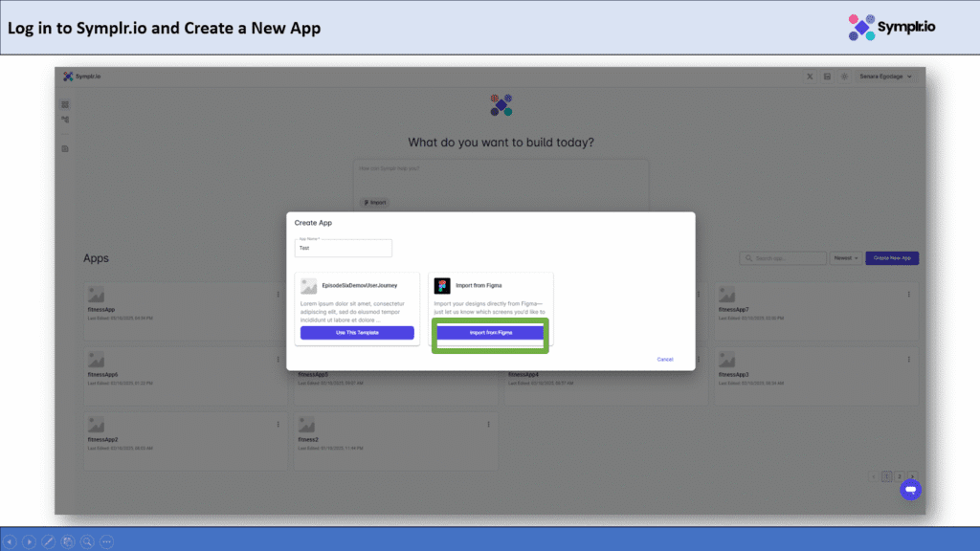Go to previous slide arrow
The width and height of the screenshot is (980, 551).
[11, 541]
